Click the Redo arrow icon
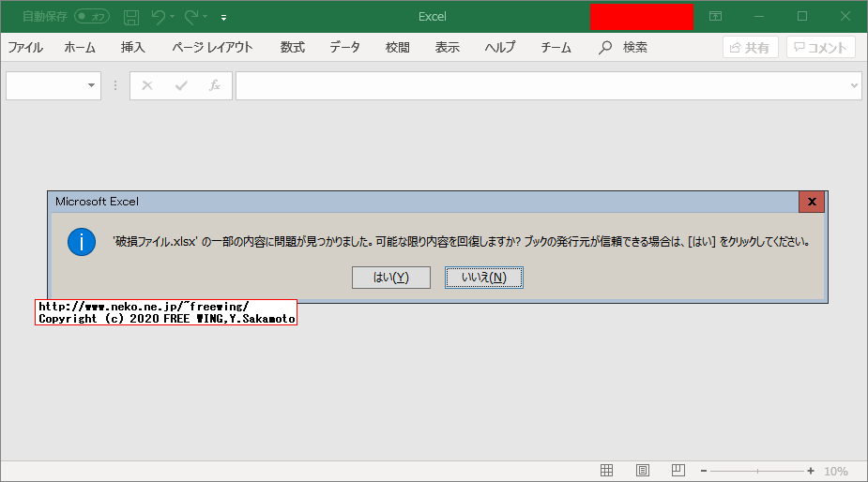The width and height of the screenshot is (868, 482). click(191, 17)
